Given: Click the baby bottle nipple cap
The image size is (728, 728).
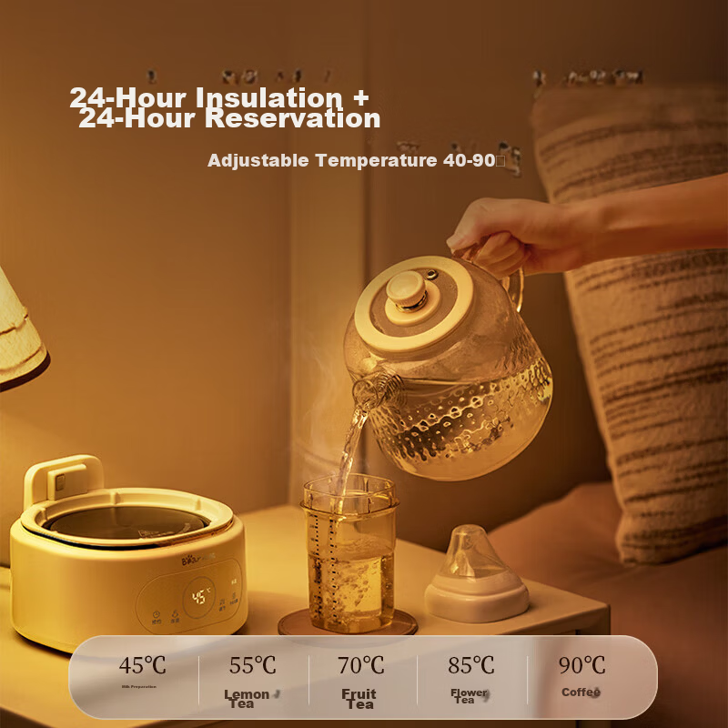Looking at the screenshot, I should pyautogui.click(x=476, y=574).
